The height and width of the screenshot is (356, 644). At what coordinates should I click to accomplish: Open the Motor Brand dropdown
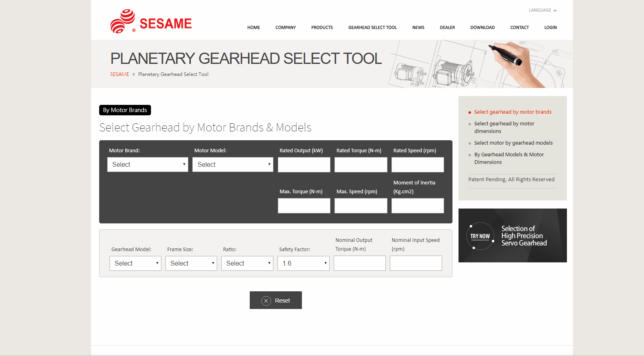coord(148,164)
